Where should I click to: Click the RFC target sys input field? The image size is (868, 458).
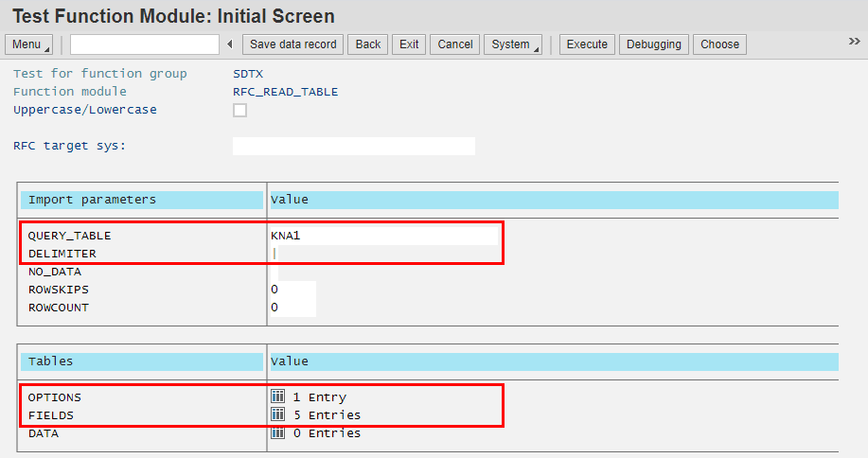tap(353, 146)
